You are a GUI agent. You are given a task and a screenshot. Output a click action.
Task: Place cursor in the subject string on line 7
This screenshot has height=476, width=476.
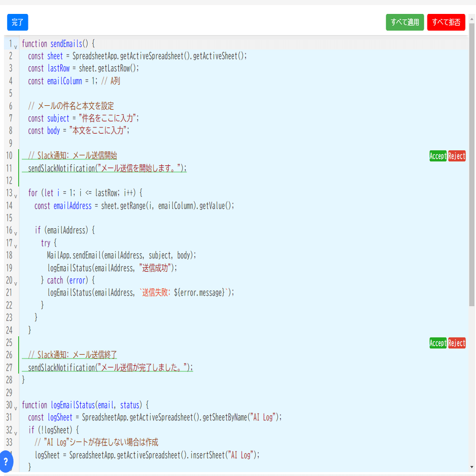[109, 119]
